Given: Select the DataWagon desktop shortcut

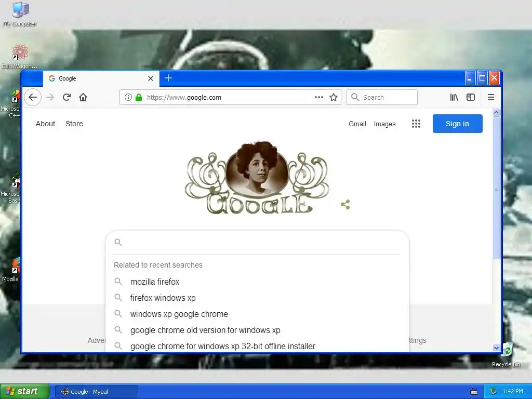Looking at the screenshot, I should [x=20, y=56].
